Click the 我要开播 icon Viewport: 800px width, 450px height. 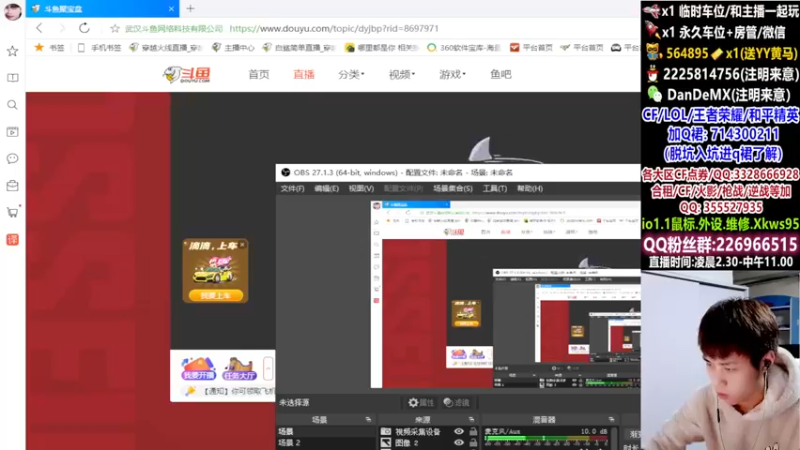tap(198, 369)
